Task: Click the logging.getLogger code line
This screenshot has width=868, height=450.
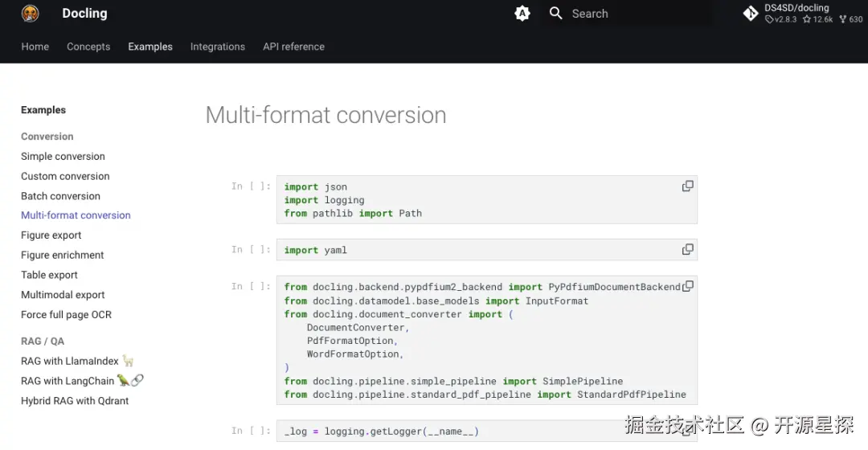Action: click(x=382, y=432)
